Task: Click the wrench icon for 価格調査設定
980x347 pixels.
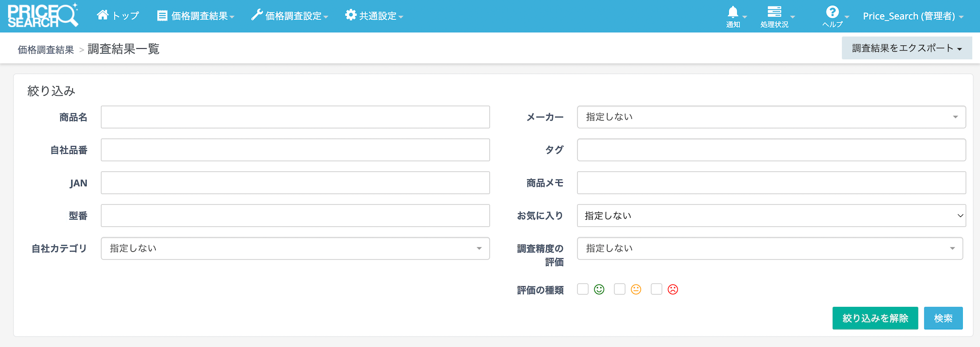Action: pos(257,15)
